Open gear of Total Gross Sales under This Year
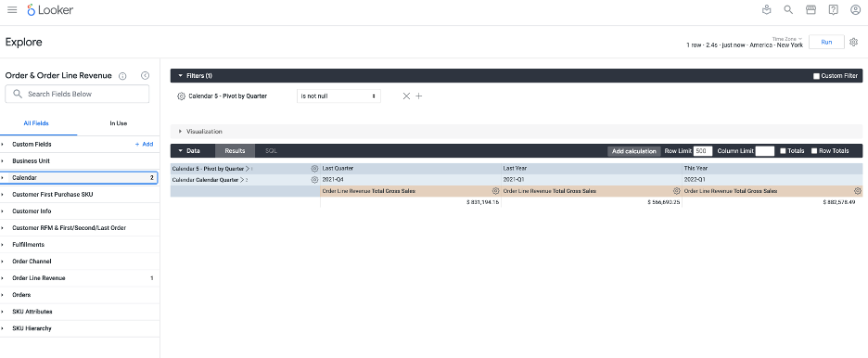 pyautogui.click(x=858, y=191)
